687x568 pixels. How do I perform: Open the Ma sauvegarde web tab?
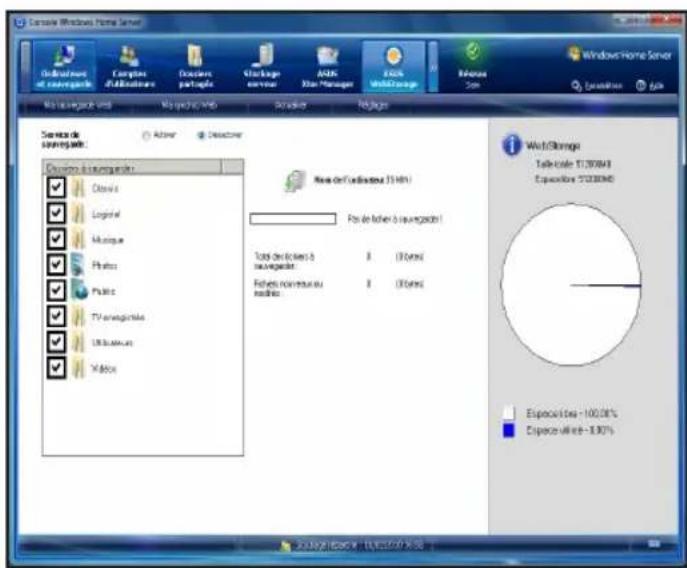click(78, 105)
